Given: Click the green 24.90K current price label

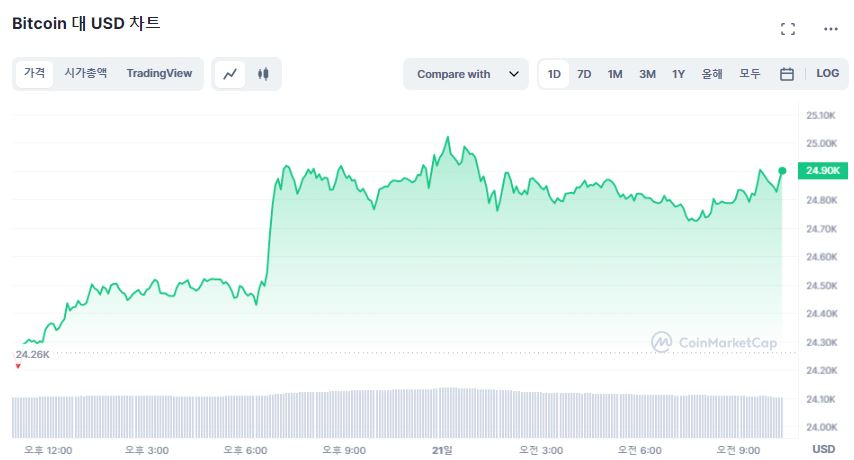Looking at the screenshot, I should (x=820, y=170).
